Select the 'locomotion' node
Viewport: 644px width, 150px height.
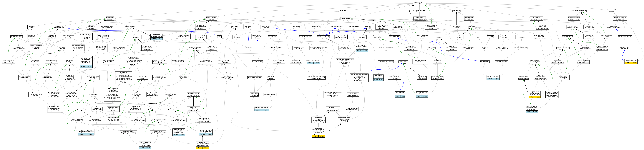[343, 11]
